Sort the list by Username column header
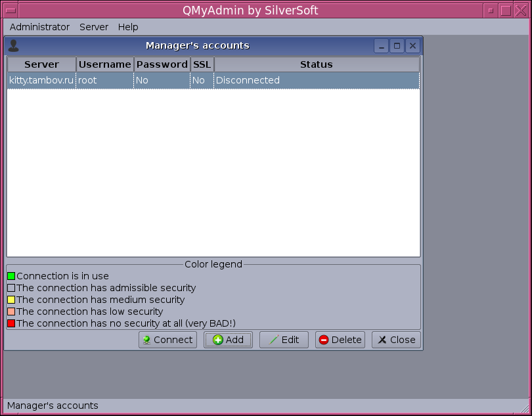The height and width of the screenshot is (416, 532). pyautogui.click(x=105, y=64)
